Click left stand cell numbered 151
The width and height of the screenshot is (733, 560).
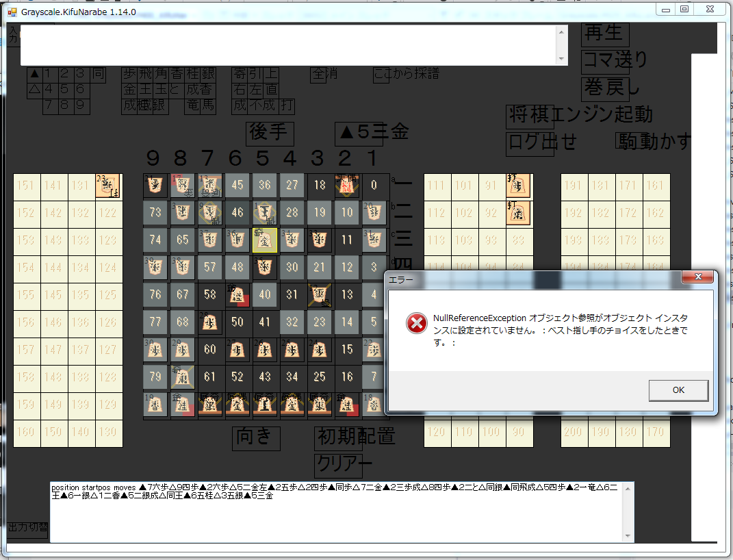tap(27, 186)
